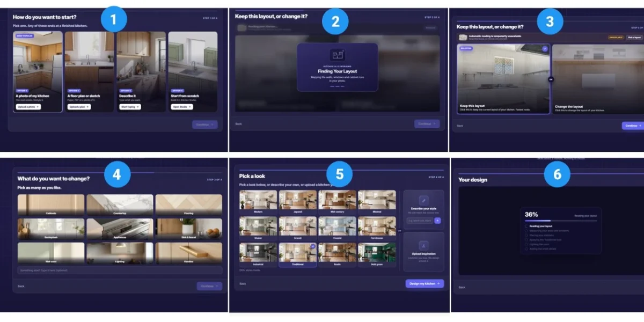Click the Upload a plan button
Viewport: 644px width, 322px height.
pyautogui.click(x=79, y=107)
